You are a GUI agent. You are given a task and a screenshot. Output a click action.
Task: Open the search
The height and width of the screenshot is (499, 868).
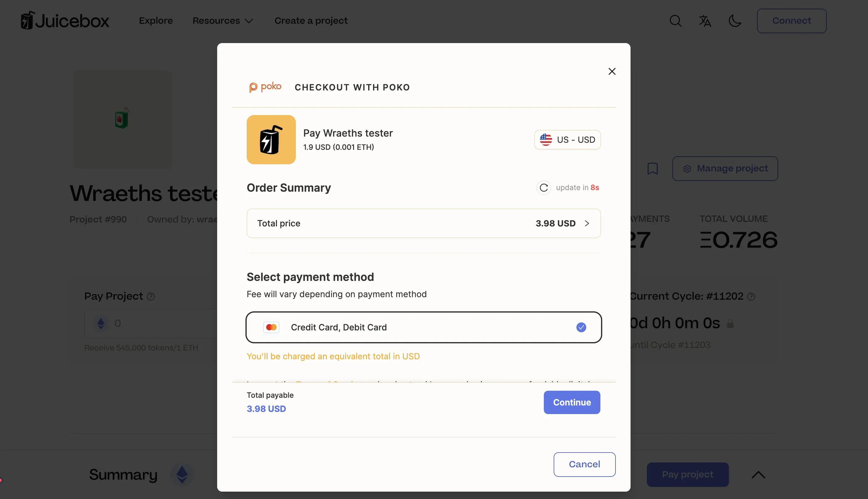tap(675, 21)
